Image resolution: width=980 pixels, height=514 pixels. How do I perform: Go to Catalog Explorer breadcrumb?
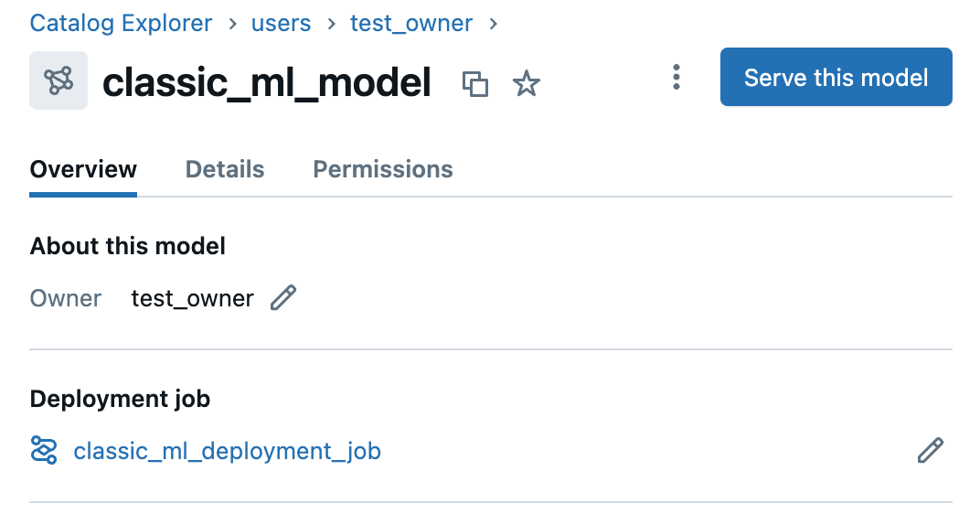coord(121,23)
